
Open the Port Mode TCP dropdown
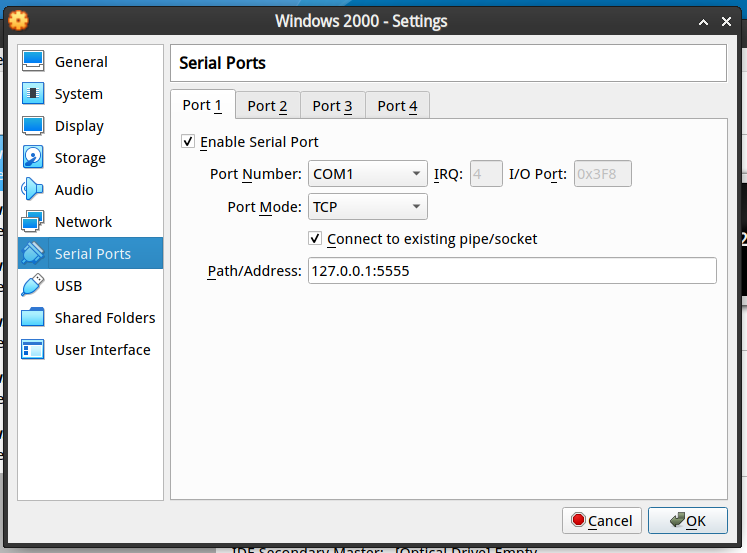coord(368,207)
